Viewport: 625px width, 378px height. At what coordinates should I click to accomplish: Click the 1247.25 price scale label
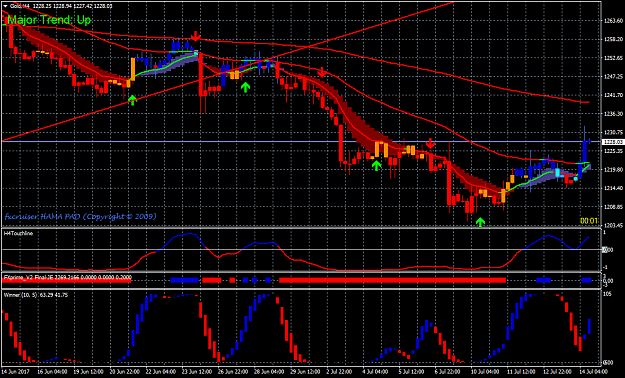pyautogui.click(x=613, y=77)
